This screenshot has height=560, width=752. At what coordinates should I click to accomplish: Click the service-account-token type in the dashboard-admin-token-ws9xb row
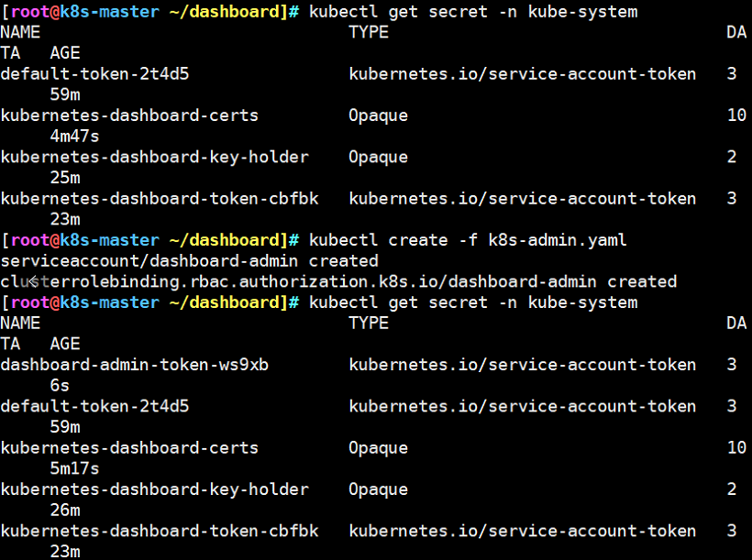coord(523,365)
